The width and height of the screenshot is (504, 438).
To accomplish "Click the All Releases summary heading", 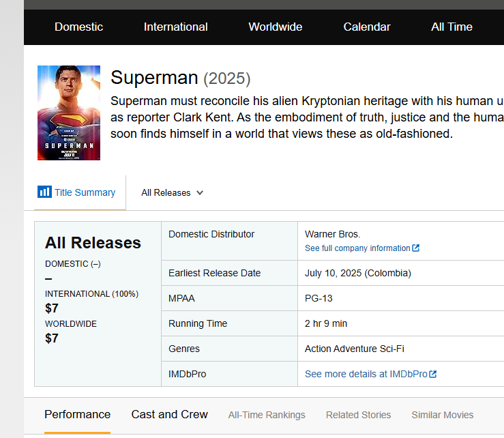I will (x=93, y=243).
